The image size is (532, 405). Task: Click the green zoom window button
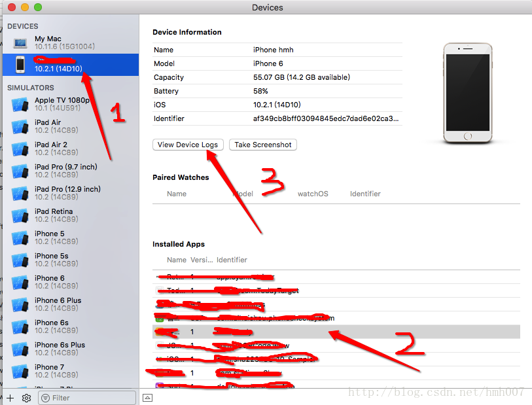38,7
